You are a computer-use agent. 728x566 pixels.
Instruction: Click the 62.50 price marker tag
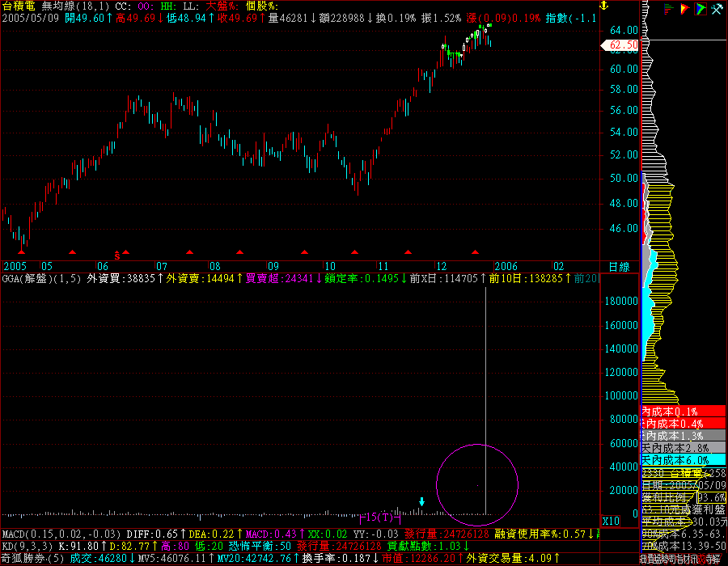pyautogui.click(x=623, y=45)
